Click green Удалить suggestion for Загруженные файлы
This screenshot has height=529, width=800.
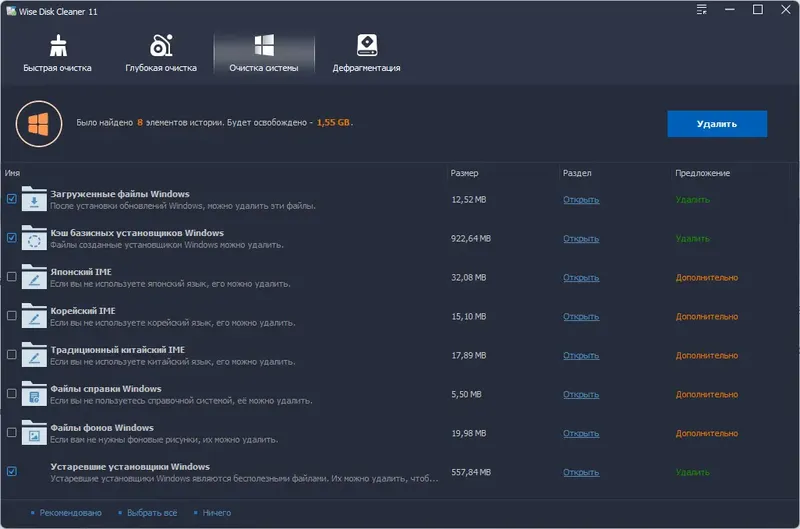coord(692,199)
